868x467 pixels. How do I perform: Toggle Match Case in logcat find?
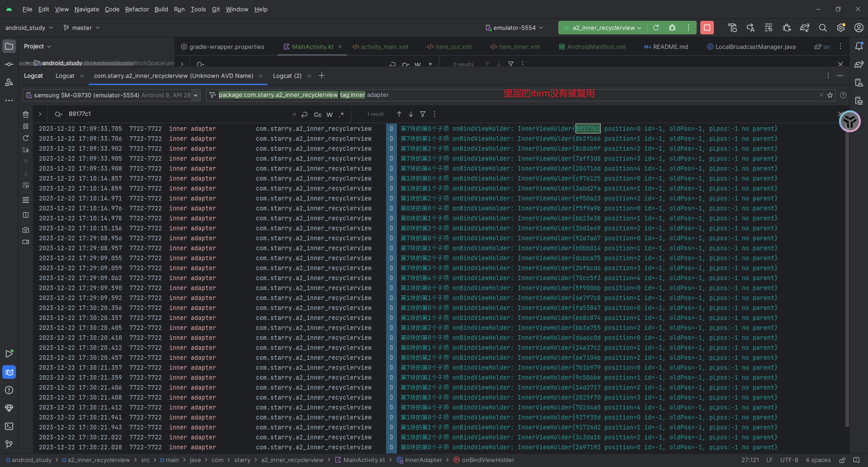[318, 114]
